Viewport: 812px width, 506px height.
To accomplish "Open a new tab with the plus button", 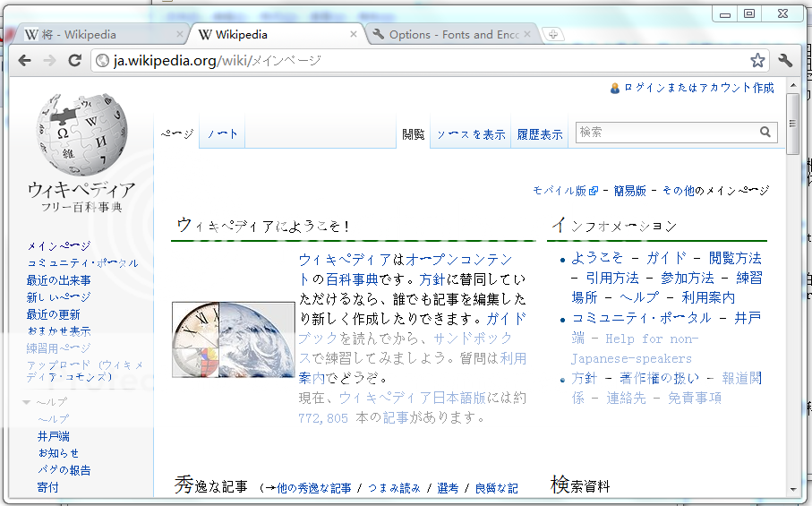I will point(553,35).
